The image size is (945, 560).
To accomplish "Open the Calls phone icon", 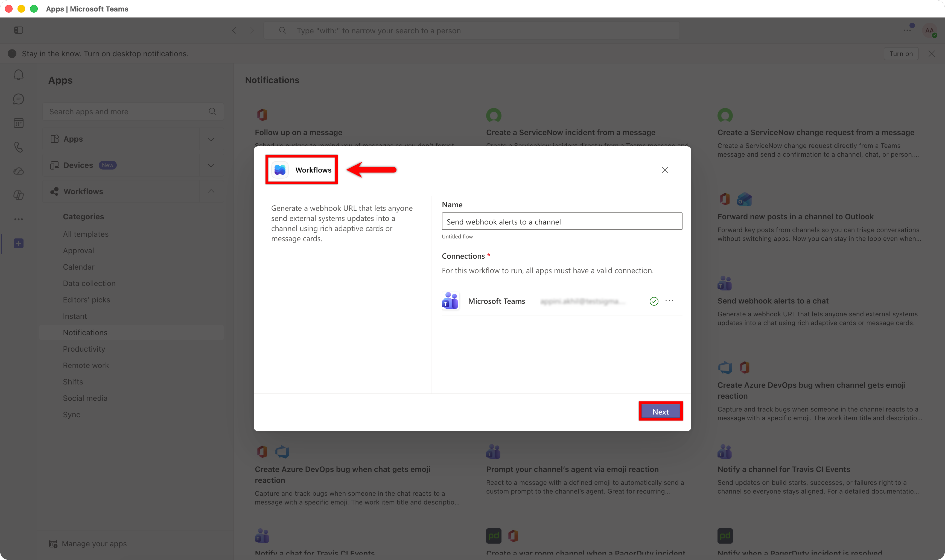I will point(19,147).
